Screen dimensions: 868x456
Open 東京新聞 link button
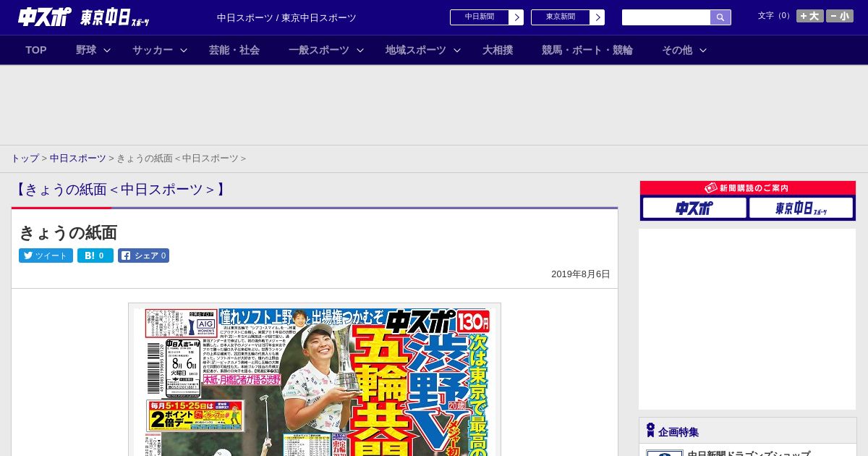pyautogui.click(x=561, y=17)
